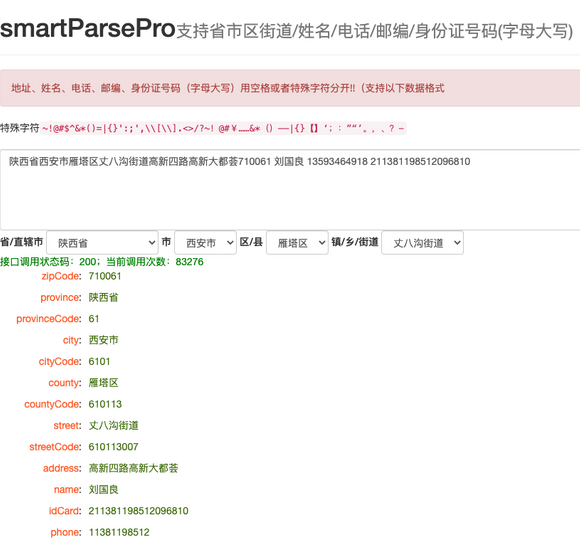Click inside the address input textarea
Screen dimensions: 580x549
click(290, 190)
